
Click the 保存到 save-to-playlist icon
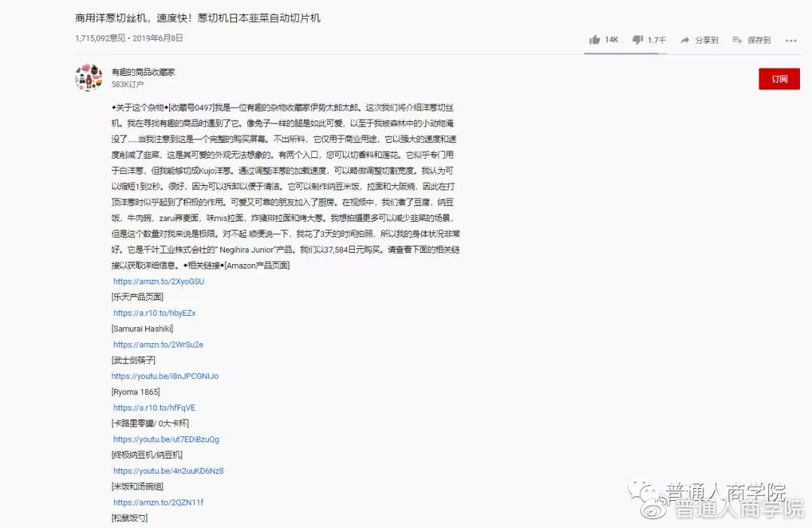pos(735,41)
